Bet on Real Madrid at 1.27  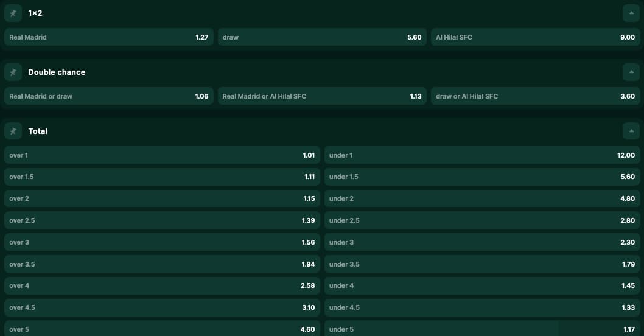click(x=109, y=37)
